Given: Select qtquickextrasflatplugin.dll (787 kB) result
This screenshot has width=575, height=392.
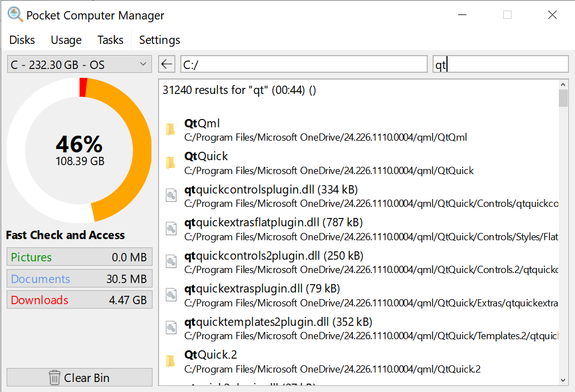Looking at the screenshot, I should tap(273, 222).
